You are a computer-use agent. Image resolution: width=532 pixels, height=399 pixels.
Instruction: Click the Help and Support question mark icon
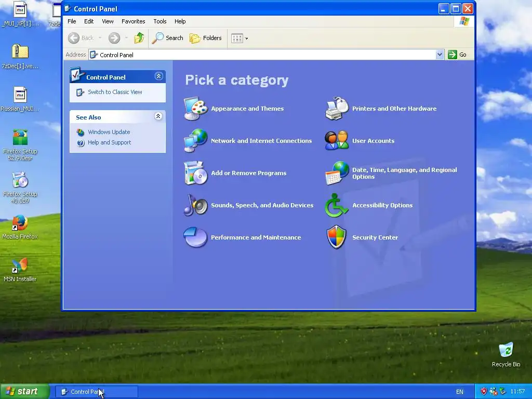(81, 143)
